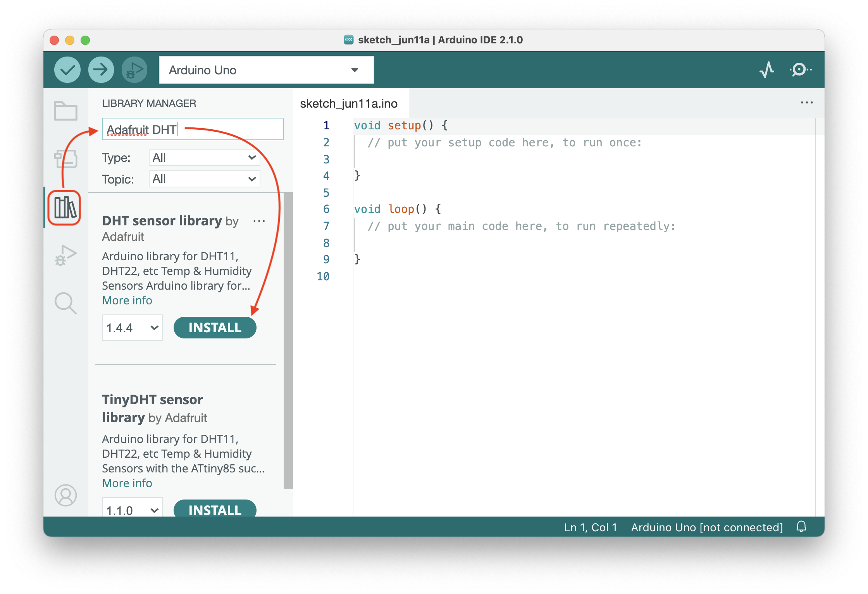868x594 pixels.
Task: Open the Sketchbook folder panel
Action: [x=65, y=111]
